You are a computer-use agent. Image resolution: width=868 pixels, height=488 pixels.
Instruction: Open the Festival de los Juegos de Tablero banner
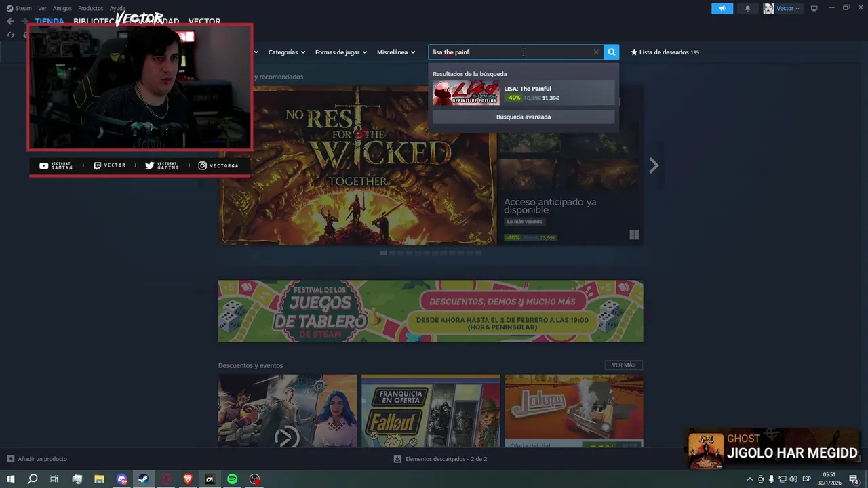click(x=431, y=311)
